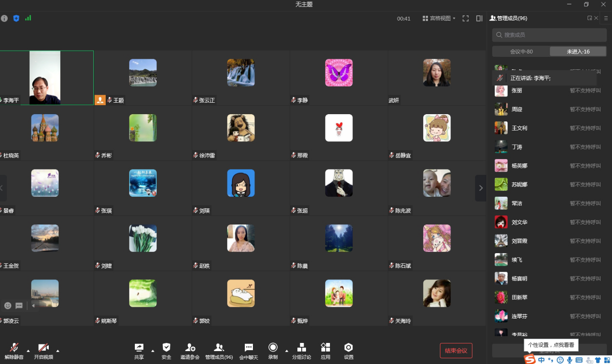Expand the arrow next to 共享
Image resolution: width=612 pixels, height=364 pixels.
coord(153,351)
